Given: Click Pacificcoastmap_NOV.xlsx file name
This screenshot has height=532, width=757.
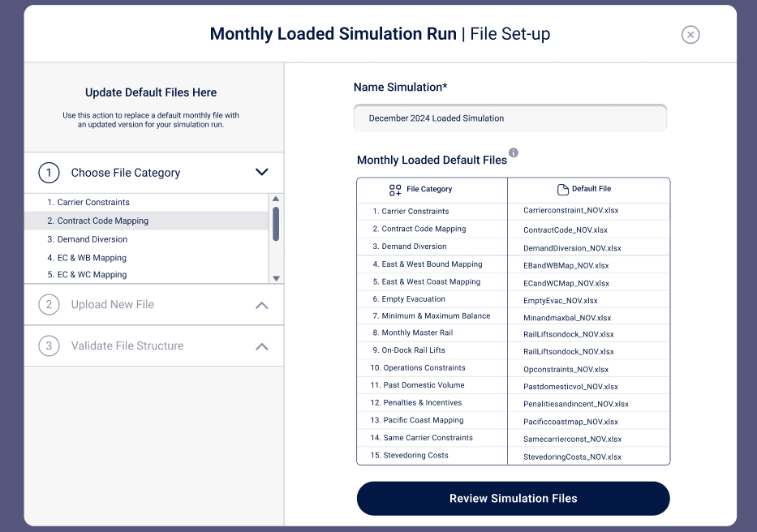Looking at the screenshot, I should point(570,422).
